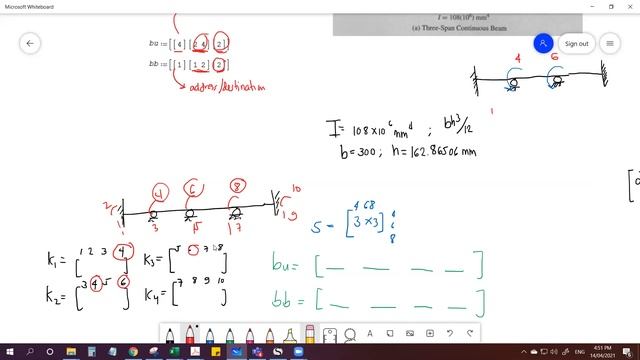Click the green 'bb =' handwriting

288,301
